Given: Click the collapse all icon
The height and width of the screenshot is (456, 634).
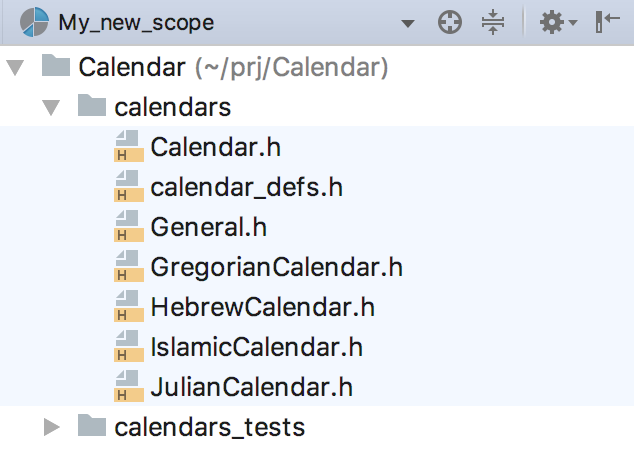Looking at the screenshot, I should coord(493,22).
